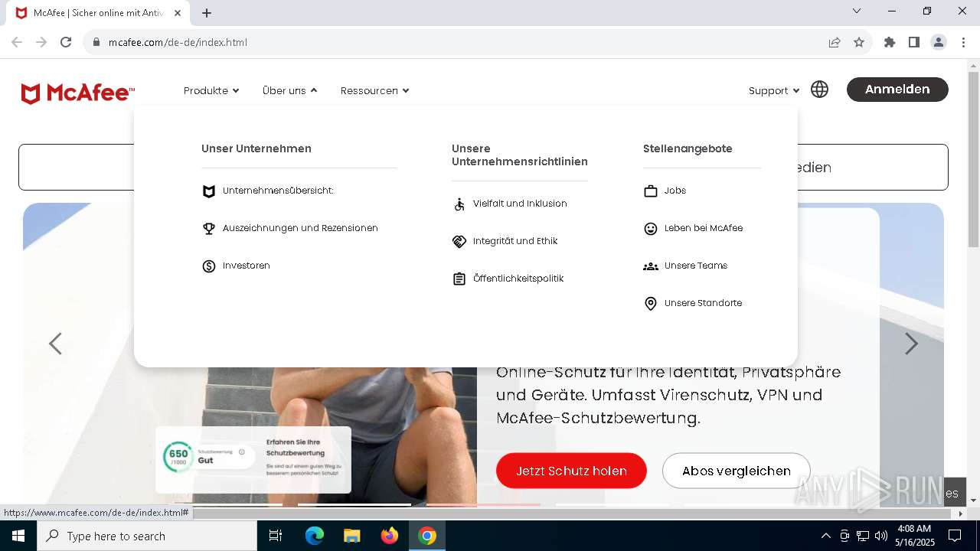Expand the Ressourcen menu
This screenshot has height=551, width=980.
374,90
